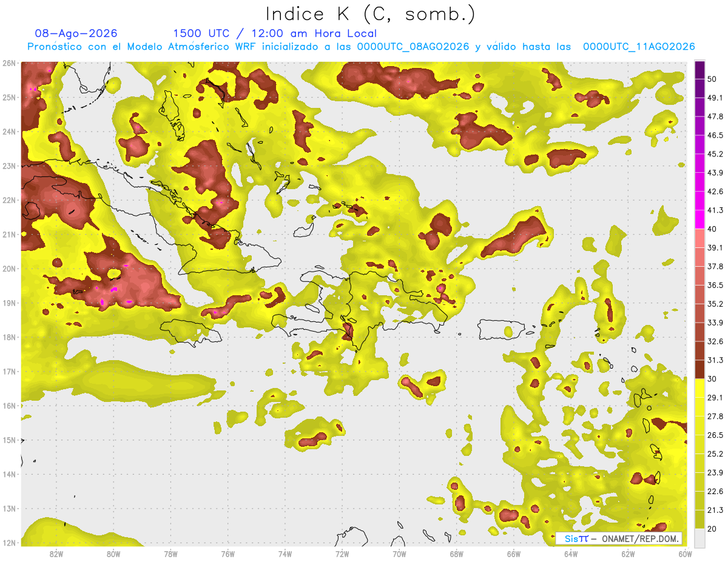The image size is (728, 562).
Task: Select the "68W" longitude label
Action: pos(456,554)
